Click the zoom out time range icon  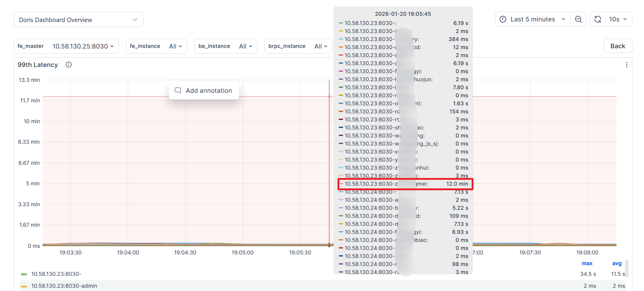tap(578, 19)
